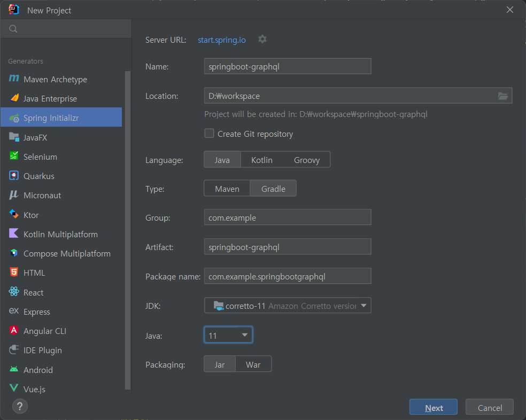
Task: Click the search magnifier icon
Action: (x=13, y=29)
